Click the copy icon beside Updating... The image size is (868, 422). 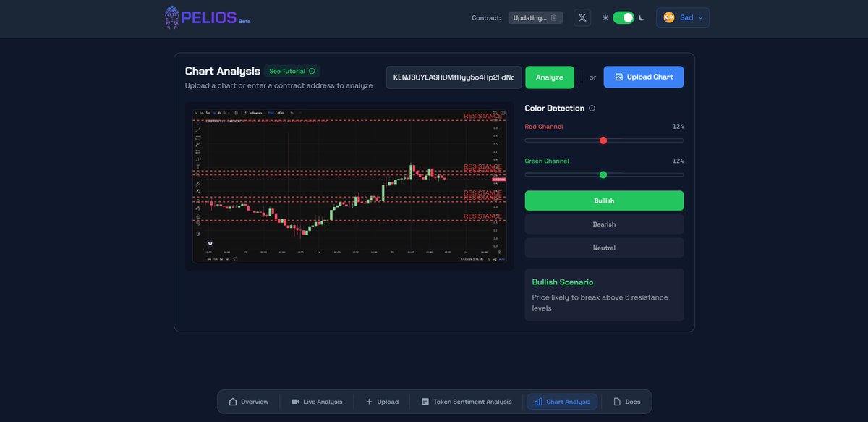[554, 17]
